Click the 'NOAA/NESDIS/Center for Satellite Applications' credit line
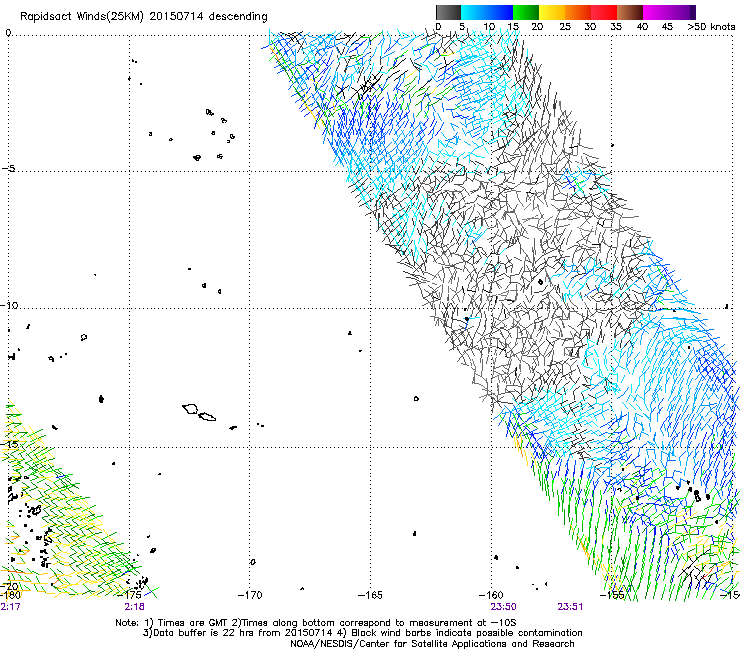740x650 pixels. tap(432, 644)
